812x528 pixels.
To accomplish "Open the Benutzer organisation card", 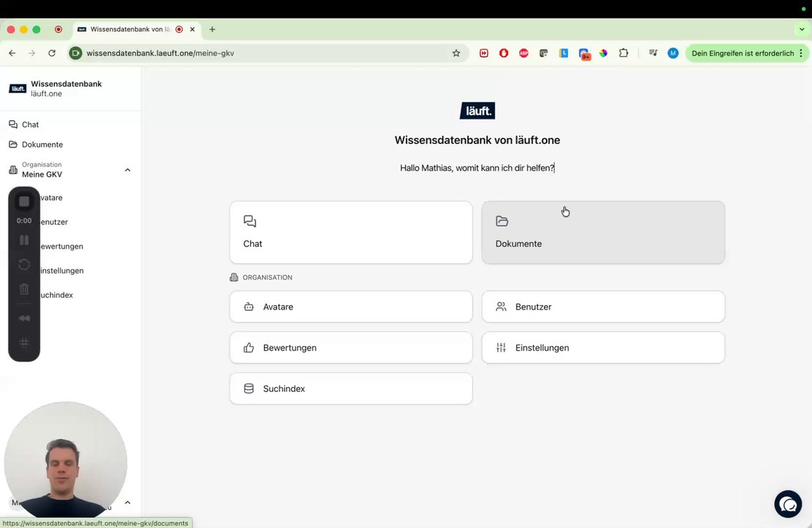I will pos(603,307).
